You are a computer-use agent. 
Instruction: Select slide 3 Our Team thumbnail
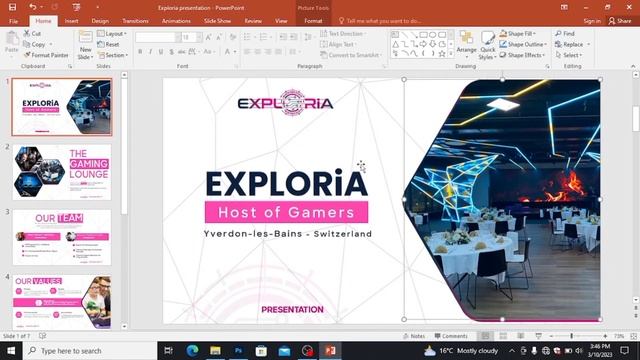[x=62, y=238]
